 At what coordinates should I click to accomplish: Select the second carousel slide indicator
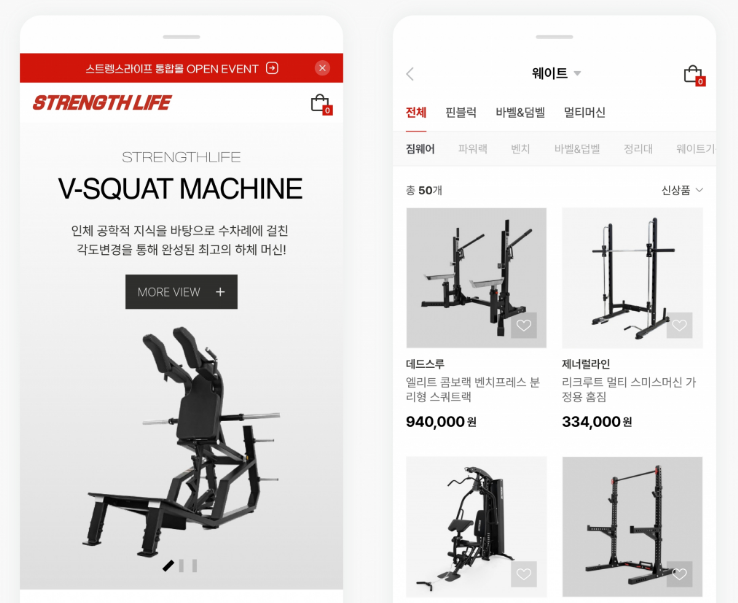(181, 565)
